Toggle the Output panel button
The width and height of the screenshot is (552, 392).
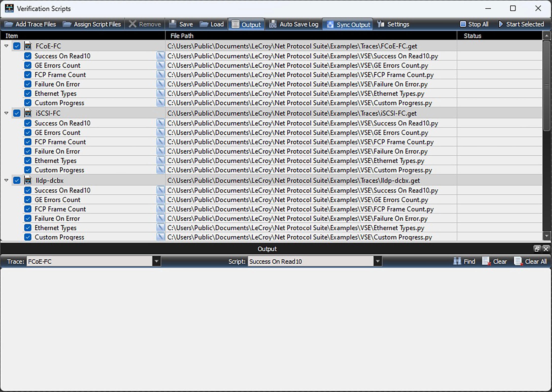[246, 24]
